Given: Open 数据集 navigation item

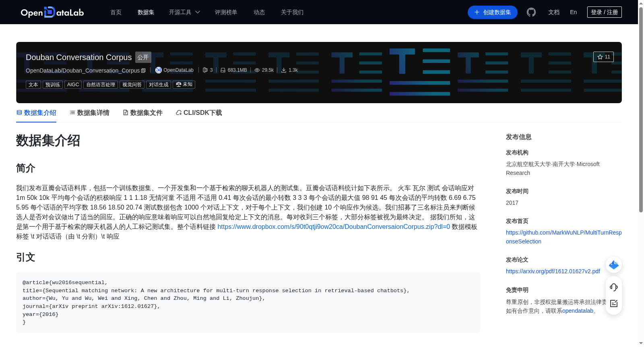Looking at the screenshot, I should [146, 12].
